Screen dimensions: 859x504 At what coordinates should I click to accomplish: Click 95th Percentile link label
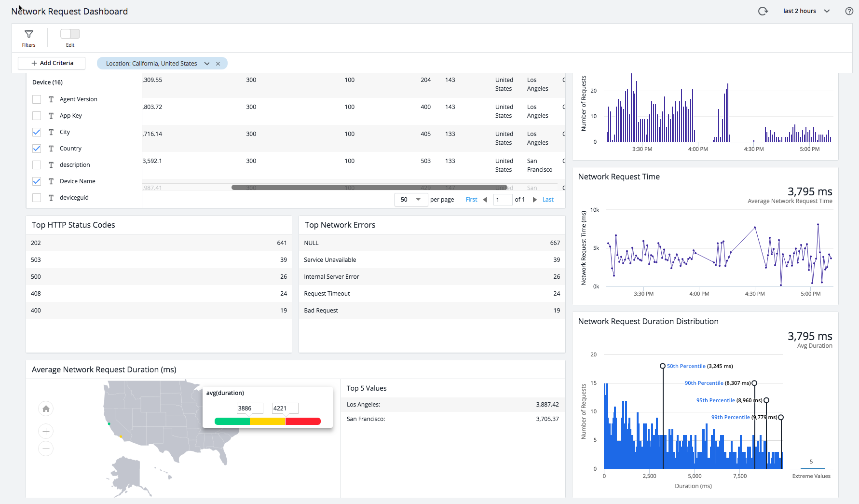[716, 400]
